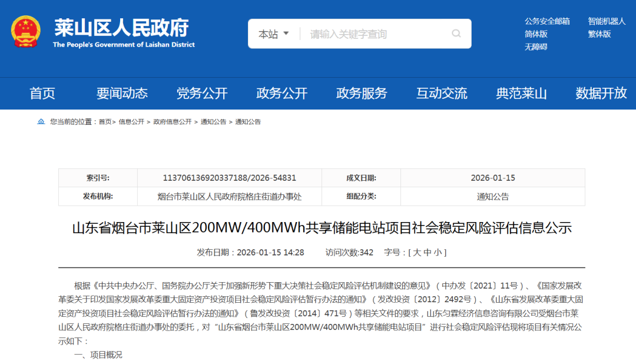Open 政务服务 menu item
Image resolution: width=636 pixels, height=364 pixels.
(x=362, y=93)
